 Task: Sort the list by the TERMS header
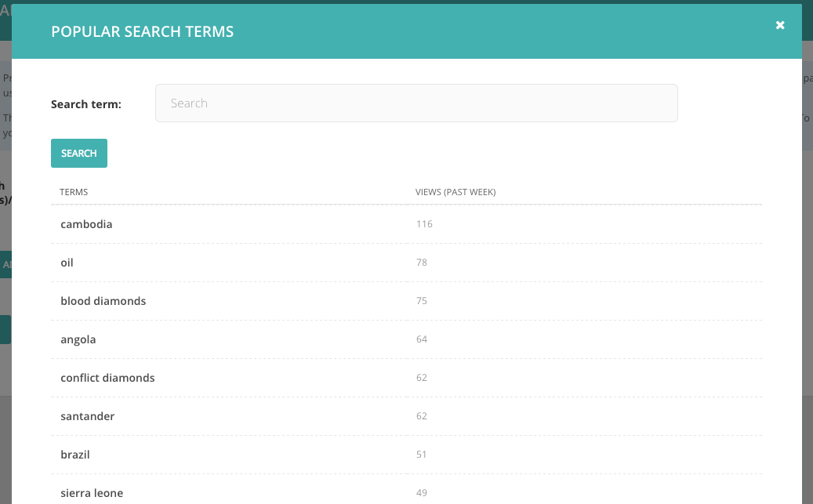click(74, 191)
